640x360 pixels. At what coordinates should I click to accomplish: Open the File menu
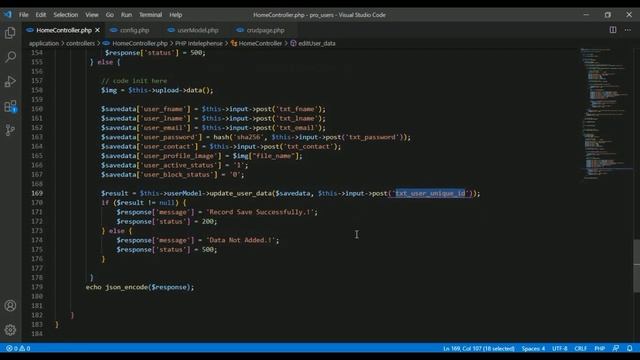point(24,15)
